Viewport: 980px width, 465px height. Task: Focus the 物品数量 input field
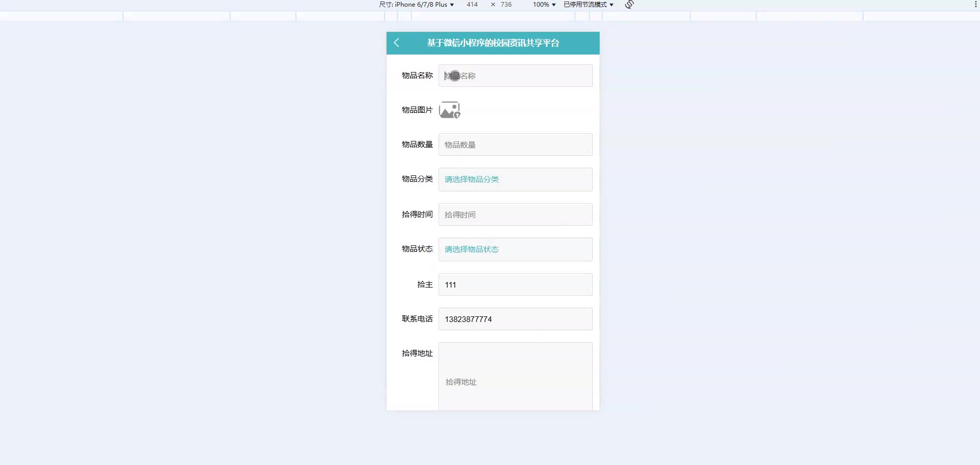point(515,145)
